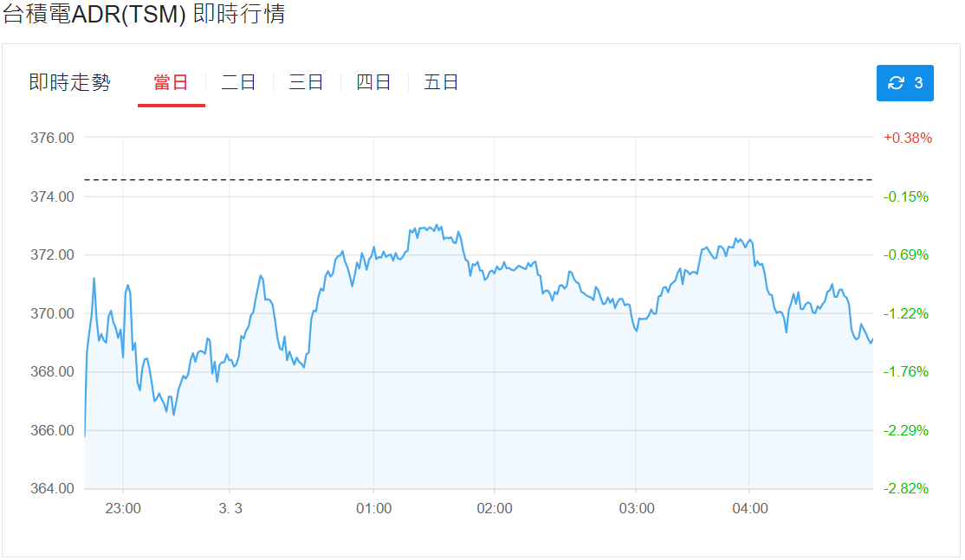Click the 01:00 time axis label

tap(373, 509)
